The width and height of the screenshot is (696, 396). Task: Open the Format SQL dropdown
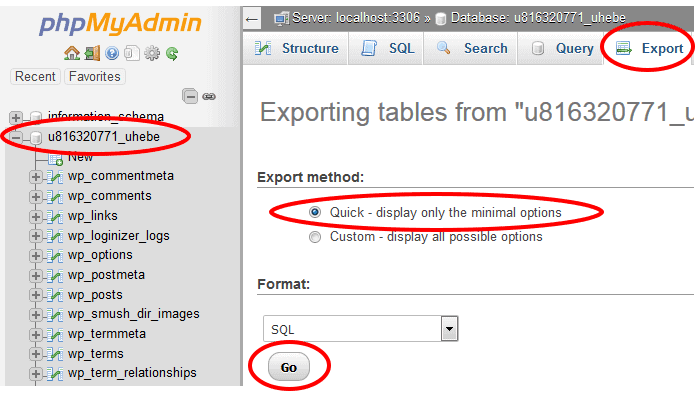click(360, 329)
